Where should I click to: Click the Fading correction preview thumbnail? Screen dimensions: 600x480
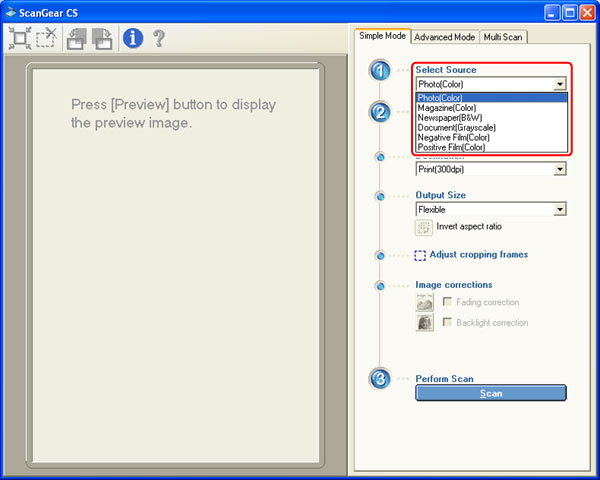[424, 302]
